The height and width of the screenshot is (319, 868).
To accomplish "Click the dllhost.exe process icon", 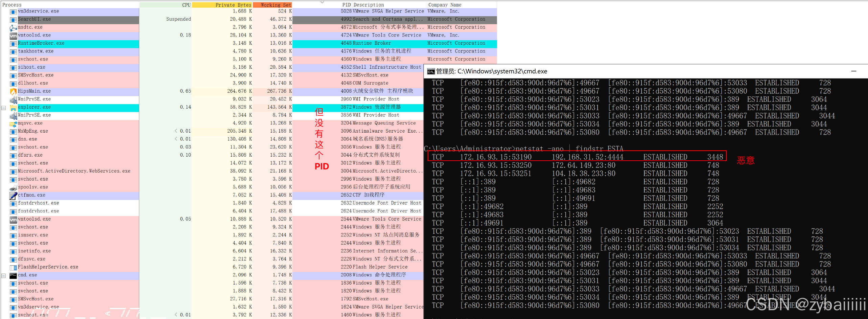I will (13, 84).
